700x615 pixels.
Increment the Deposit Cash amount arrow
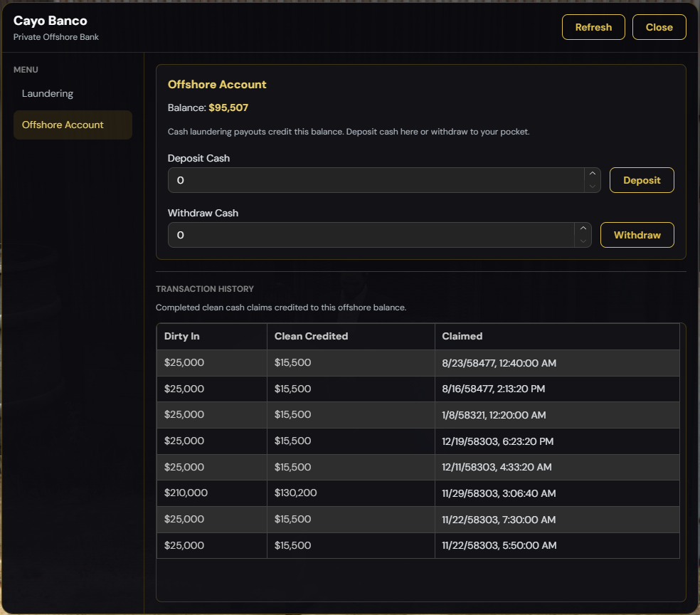[593, 174]
